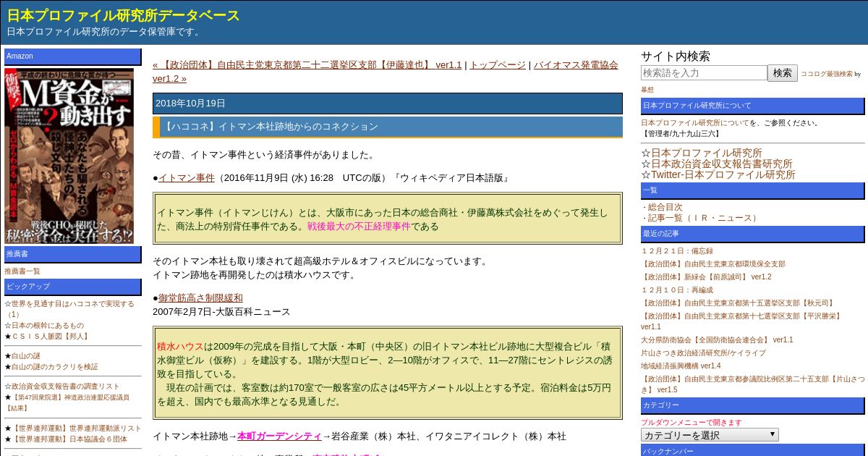The image size is (868, 456).
Task: Click the ピックアップ sidebar heading
Action: point(72,287)
